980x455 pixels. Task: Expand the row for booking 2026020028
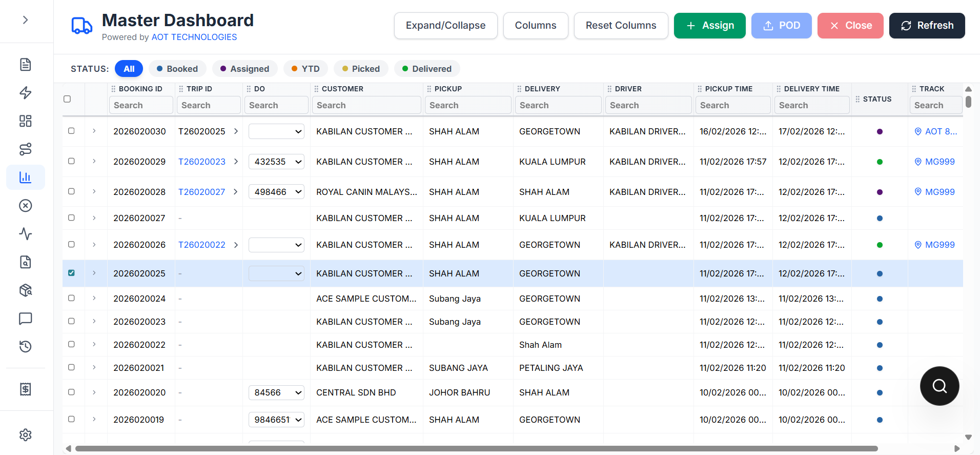(x=94, y=191)
